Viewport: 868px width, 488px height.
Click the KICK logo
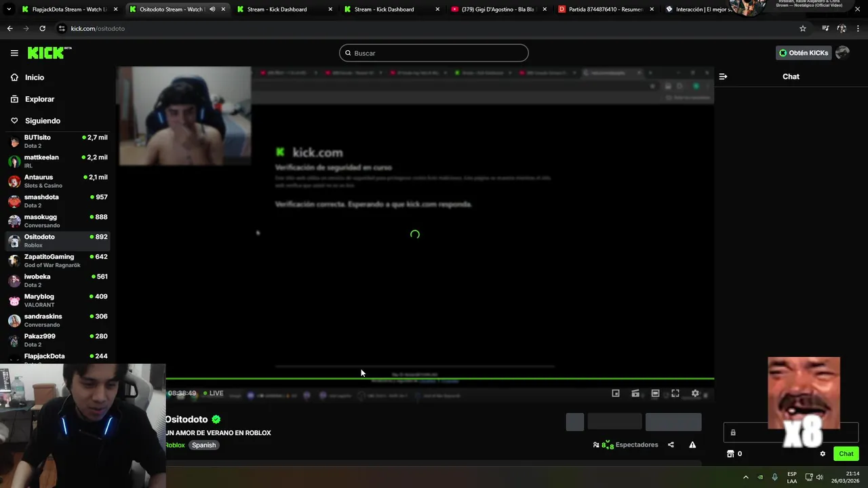tap(50, 53)
